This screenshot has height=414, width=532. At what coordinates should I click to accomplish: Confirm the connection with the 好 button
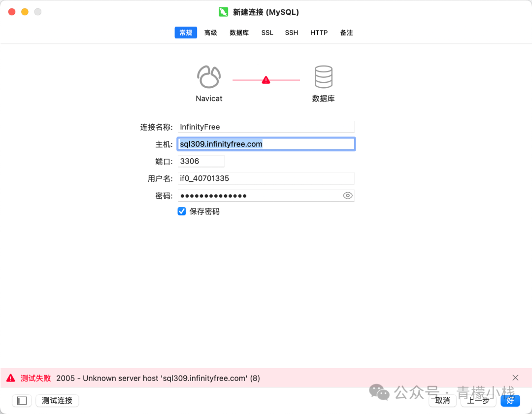pyautogui.click(x=510, y=401)
